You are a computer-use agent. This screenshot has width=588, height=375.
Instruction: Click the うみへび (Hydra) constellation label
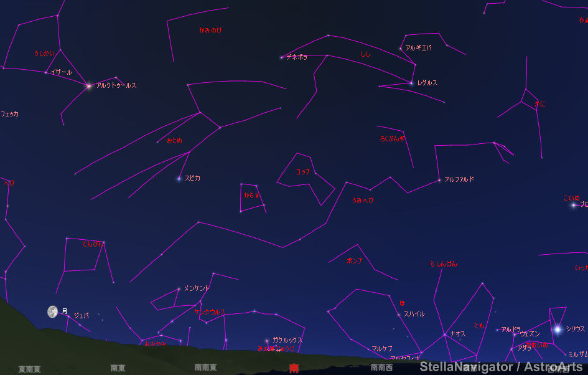(362, 200)
